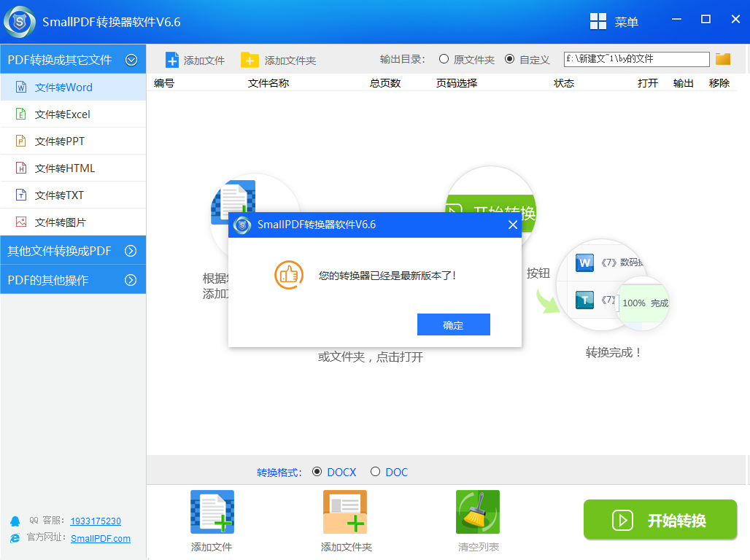Image resolution: width=750 pixels, height=560 pixels.
Task: Expand the 其他文件转换成PDF section arrow
Action: pyautogui.click(x=131, y=251)
